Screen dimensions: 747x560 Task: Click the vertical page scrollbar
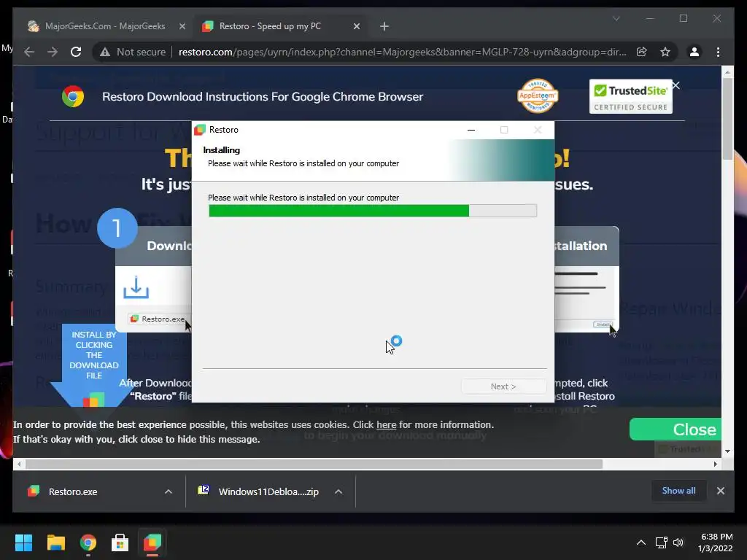(x=727, y=119)
